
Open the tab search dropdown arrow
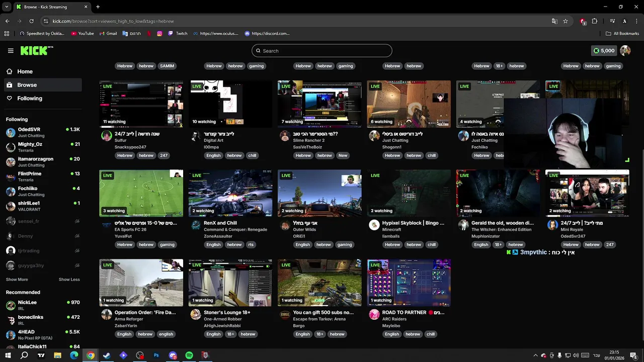point(7,7)
